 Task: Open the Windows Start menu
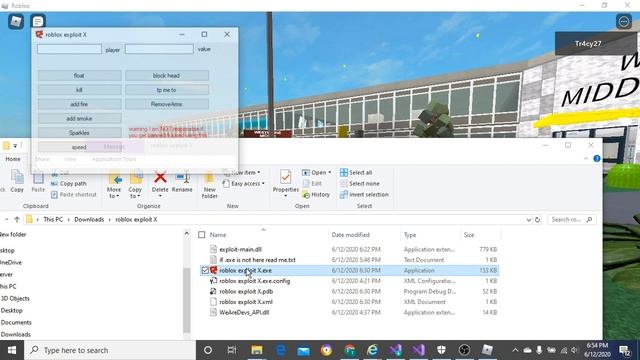coord(12,350)
